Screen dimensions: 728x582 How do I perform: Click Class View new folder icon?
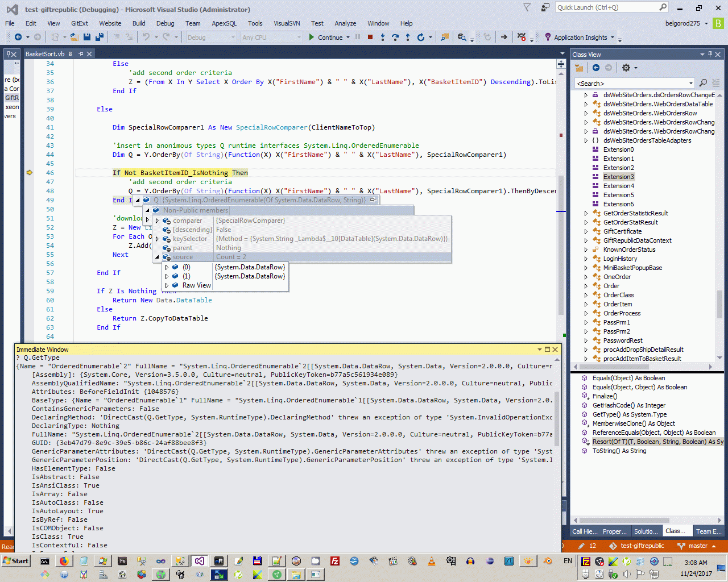tap(579, 68)
